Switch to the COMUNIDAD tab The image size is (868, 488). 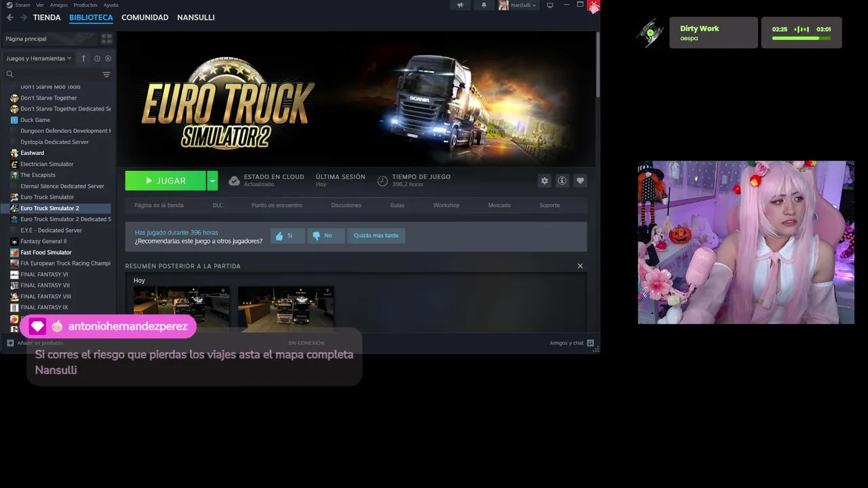point(144,18)
